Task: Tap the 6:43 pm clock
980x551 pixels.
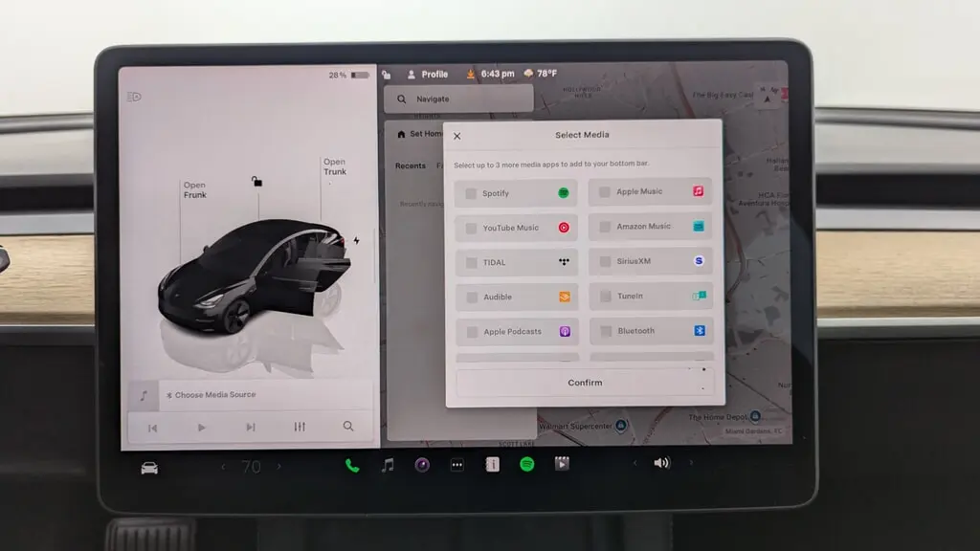Action: (498, 74)
